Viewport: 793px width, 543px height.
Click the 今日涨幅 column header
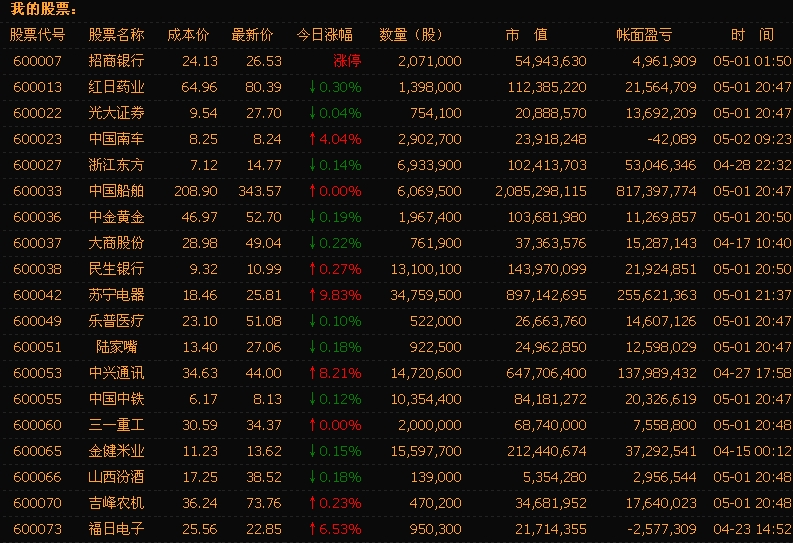click(x=325, y=35)
